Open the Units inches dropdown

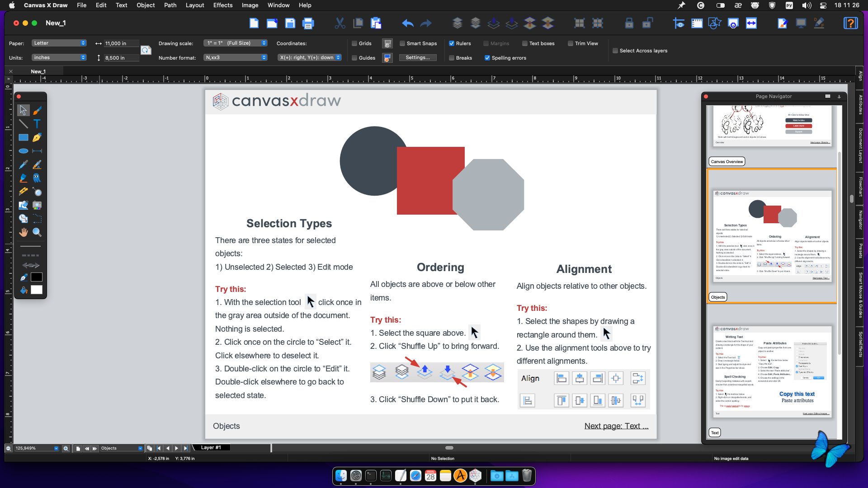[x=59, y=58]
